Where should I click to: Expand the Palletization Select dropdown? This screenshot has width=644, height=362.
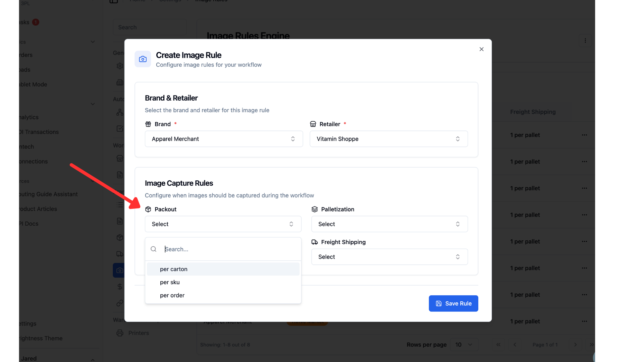[x=389, y=224]
